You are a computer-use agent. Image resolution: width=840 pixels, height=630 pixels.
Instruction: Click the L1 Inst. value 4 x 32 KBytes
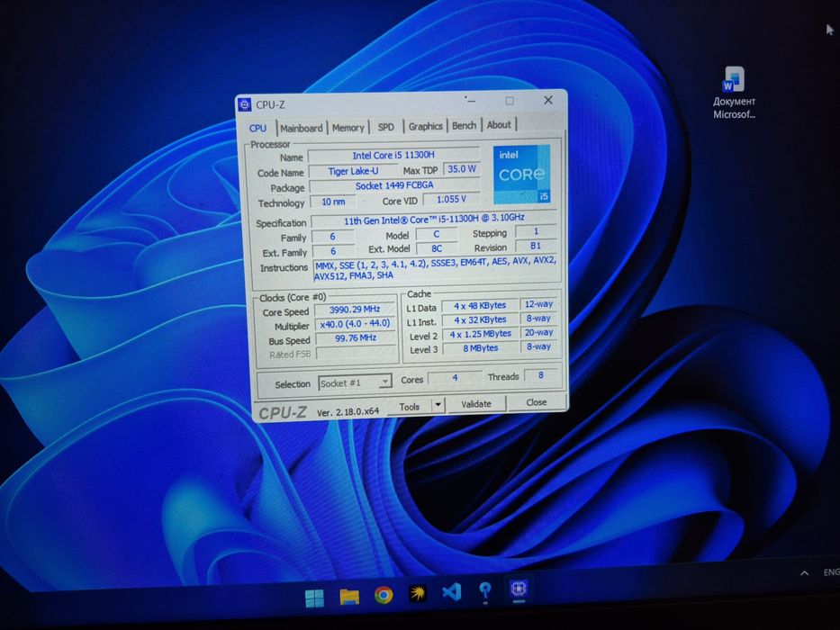(481, 319)
